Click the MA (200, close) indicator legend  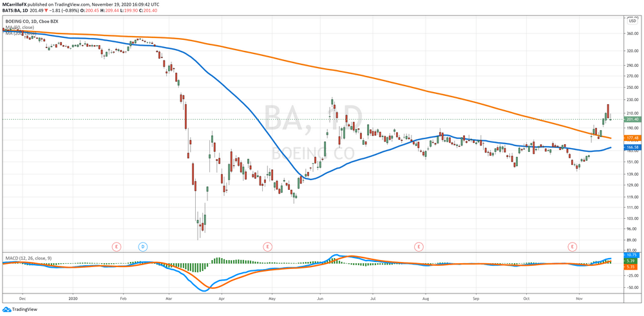point(22,33)
